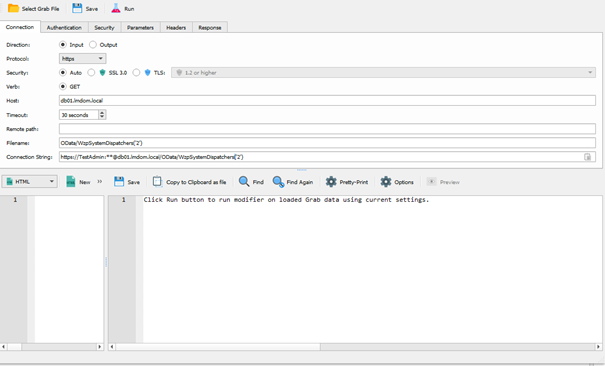Select the Output direction radio button
The image size is (605, 366).
tap(93, 45)
